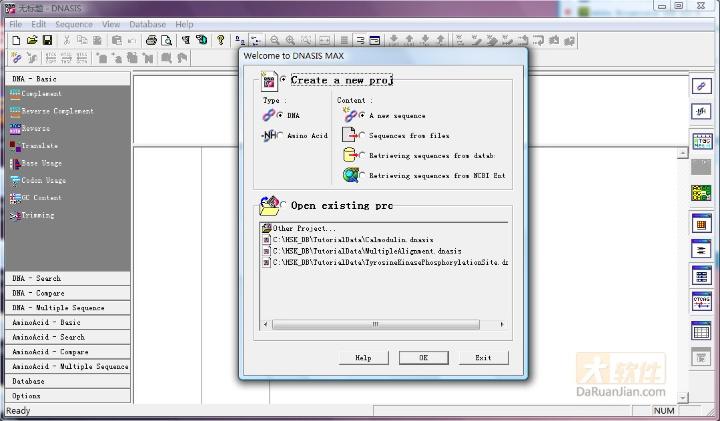Open the Database menu
720x421 pixels.
tap(148, 24)
